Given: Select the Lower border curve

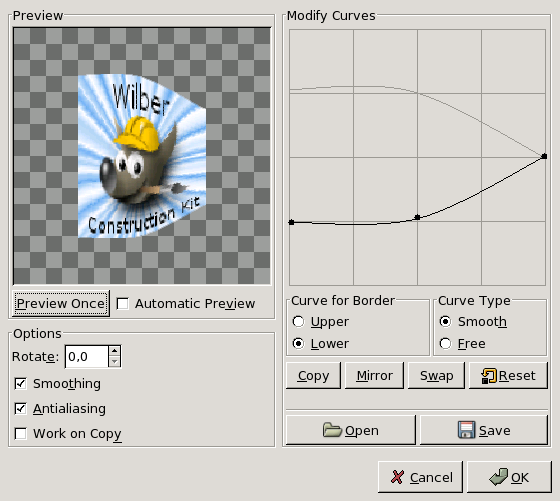Looking at the screenshot, I should pos(298,344).
